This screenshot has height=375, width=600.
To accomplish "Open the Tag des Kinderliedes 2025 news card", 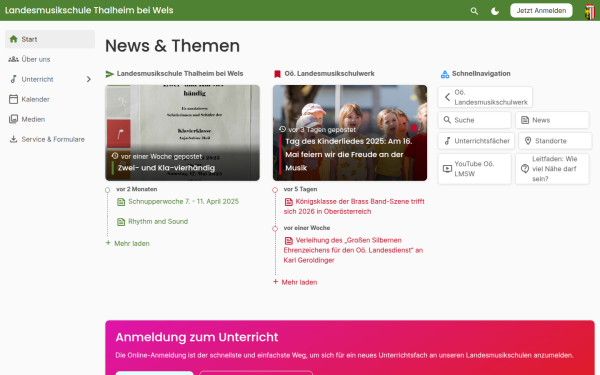I will point(350,133).
